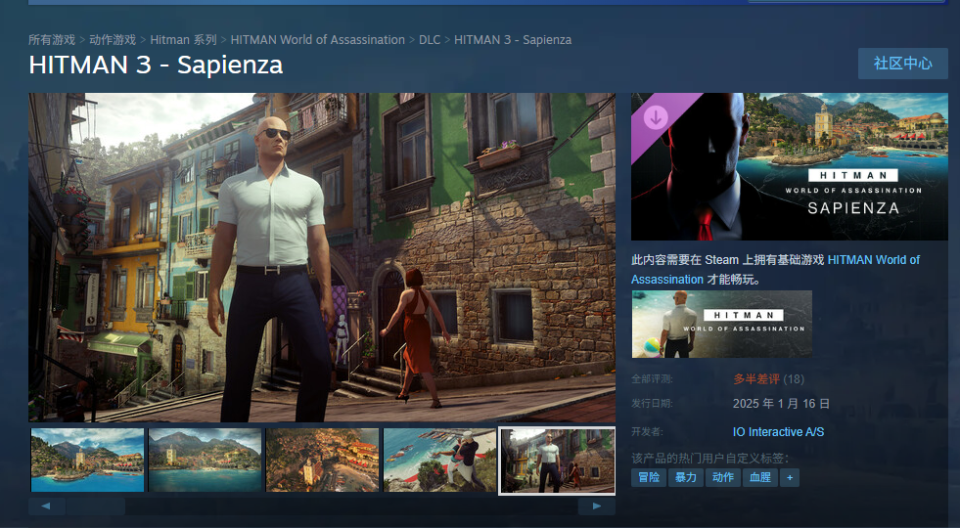Click the page title HITMAN 3 - Sapienza
This screenshot has height=528, width=960.
click(156, 65)
